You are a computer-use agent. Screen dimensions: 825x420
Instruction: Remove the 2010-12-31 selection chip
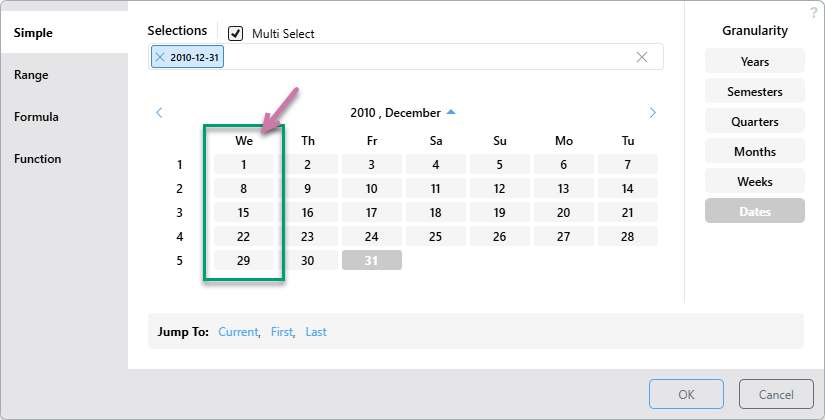click(161, 58)
